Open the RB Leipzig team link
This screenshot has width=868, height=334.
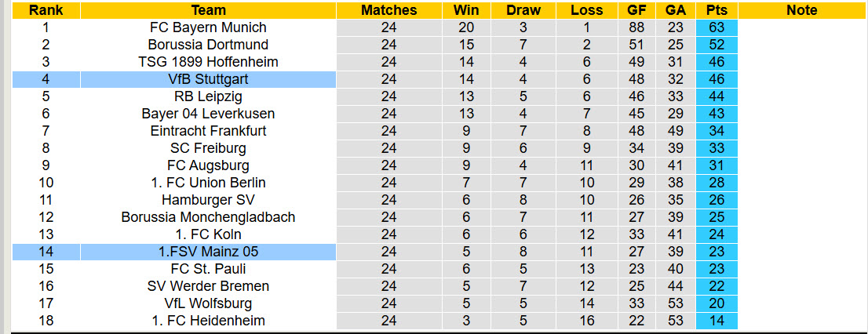click(208, 96)
